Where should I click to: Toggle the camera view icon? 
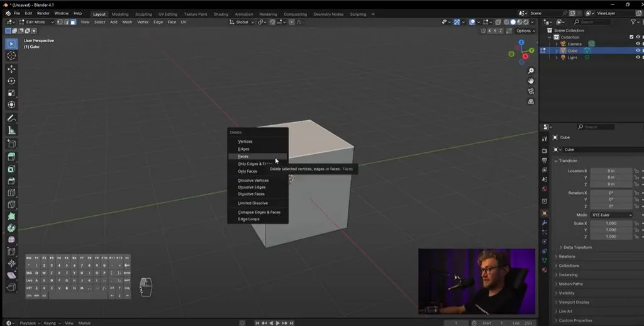(x=531, y=91)
